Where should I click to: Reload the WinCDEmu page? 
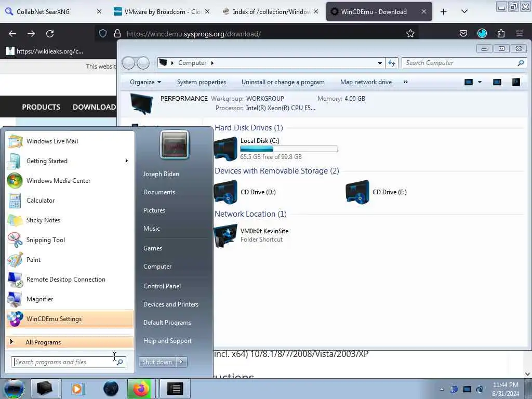coord(50,34)
